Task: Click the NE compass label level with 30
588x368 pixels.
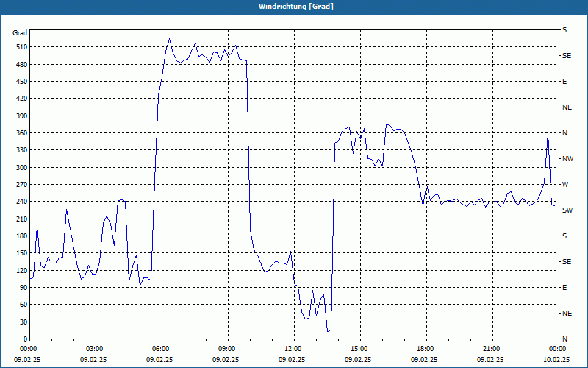Action: [x=567, y=314]
